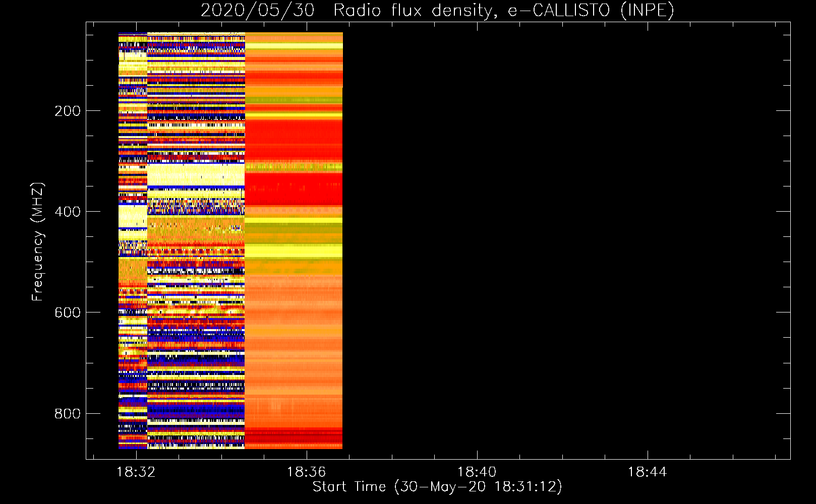Click the 18:32 time tick label

pyautogui.click(x=136, y=472)
